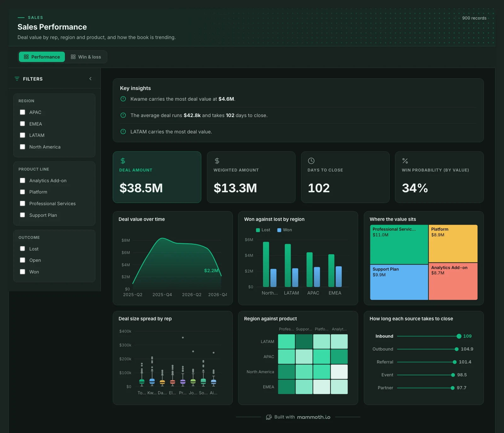The width and height of the screenshot is (504, 433).
Task: Tick the Support Plan checkbox
Action: (x=22, y=215)
